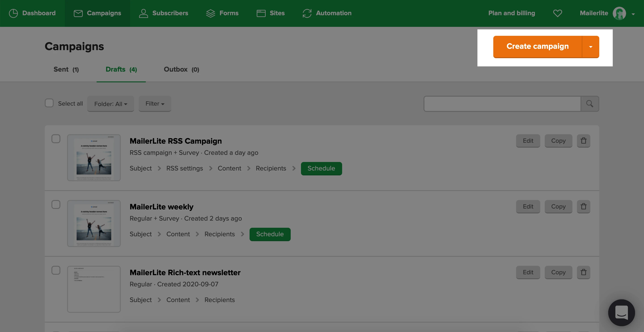Tick the MailerLite weekly checkbox
The image size is (644, 332).
56,205
